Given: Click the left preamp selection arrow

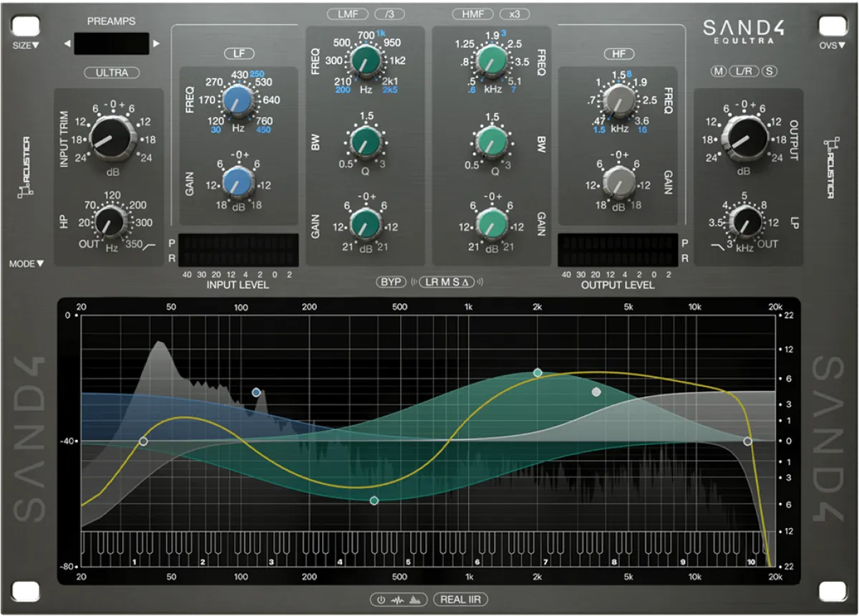Looking at the screenshot, I should [x=67, y=44].
